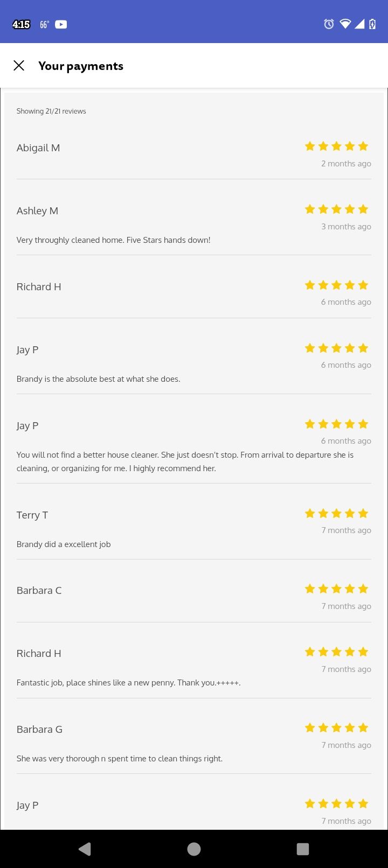The image size is (388, 868).
Task: Select review 'Brandy is the absolute best'
Action: [x=99, y=379]
